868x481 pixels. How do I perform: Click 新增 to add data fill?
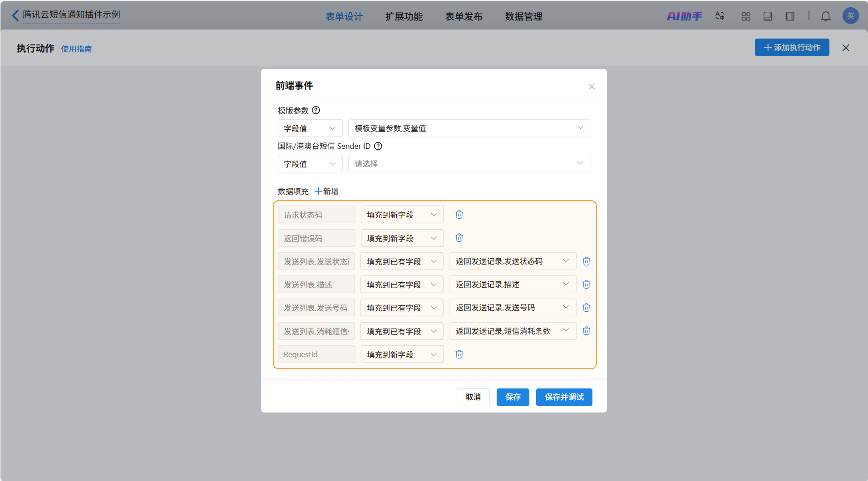pyautogui.click(x=326, y=191)
